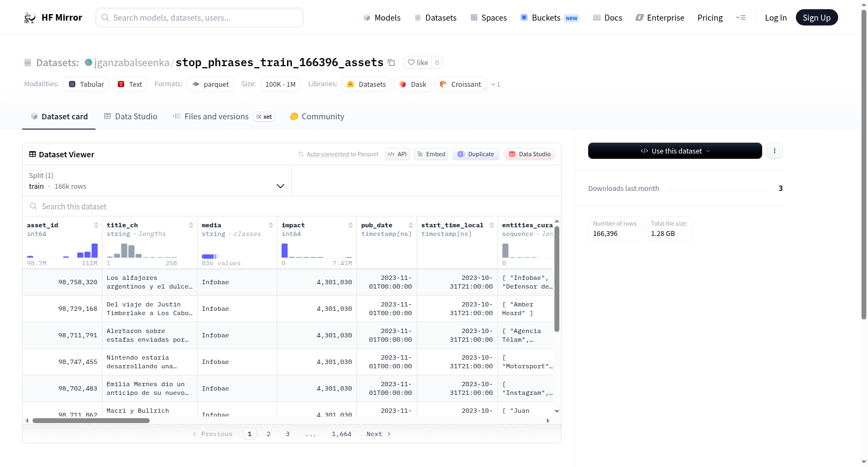Click the like count 0
This screenshot has height=467, width=868.
pyautogui.click(x=437, y=62)
